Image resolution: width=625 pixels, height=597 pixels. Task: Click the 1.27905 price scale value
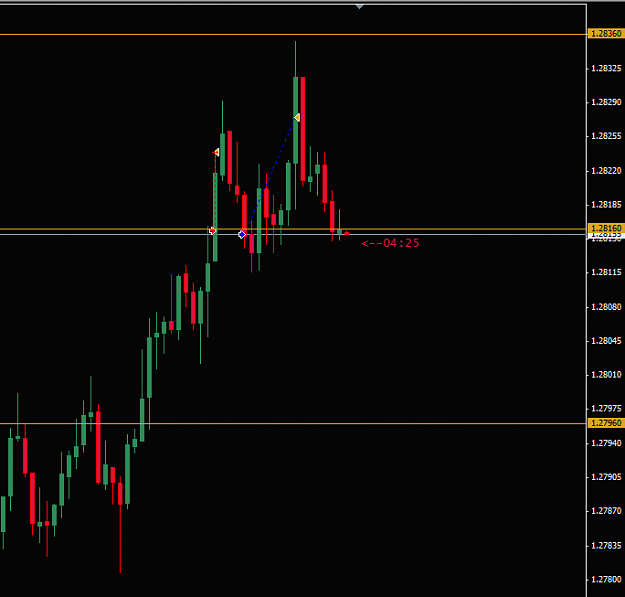[x=606, y=477]
